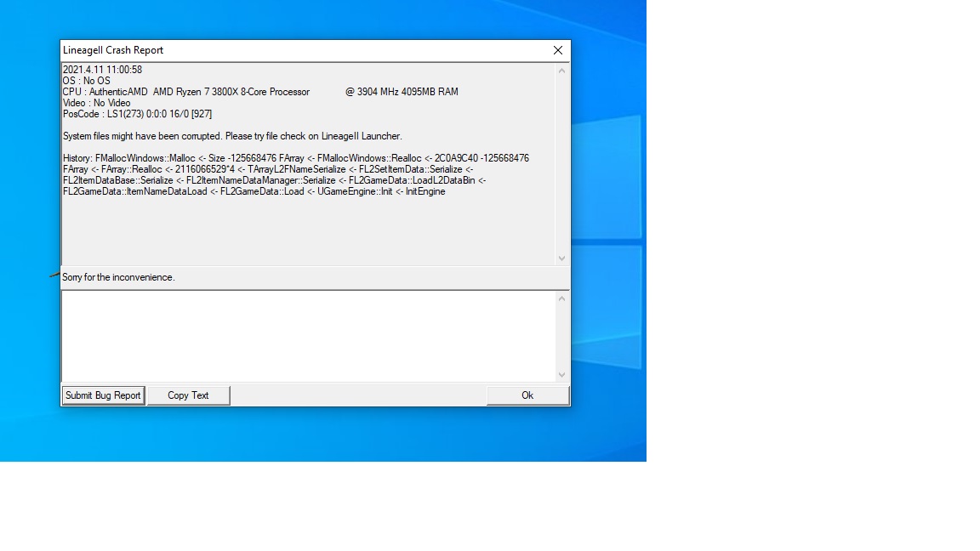
Task: Confirm the dialog with Ok
Action: coord(527,395)
